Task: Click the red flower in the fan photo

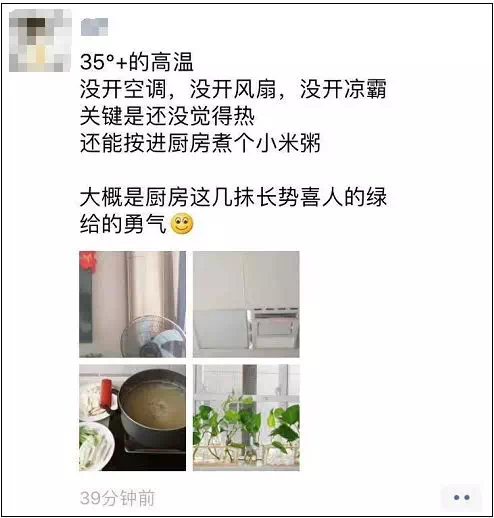Action: (x=88, y=261)
